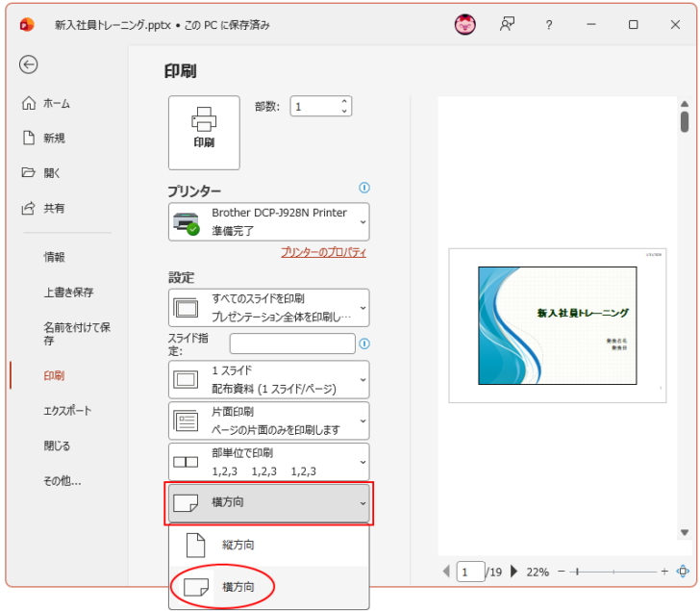Go back using the circled arrow icon

pyautogui.click(x=28, y=64)
